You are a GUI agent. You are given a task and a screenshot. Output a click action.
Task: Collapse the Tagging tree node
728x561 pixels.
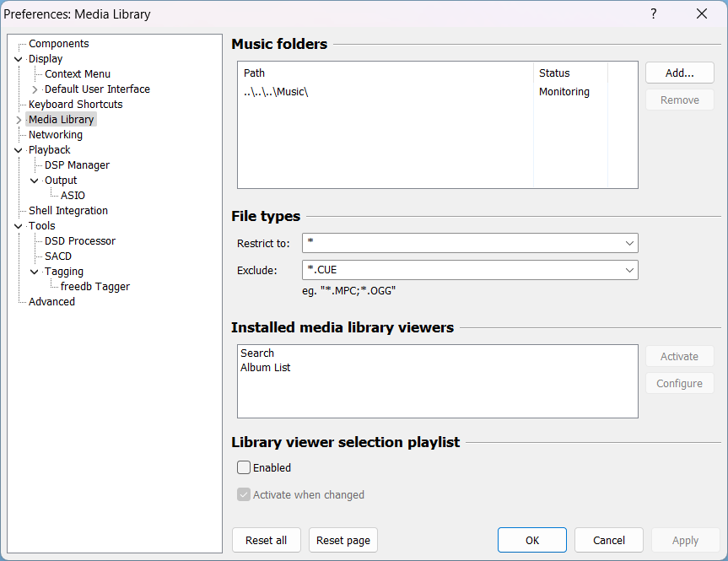35,272
